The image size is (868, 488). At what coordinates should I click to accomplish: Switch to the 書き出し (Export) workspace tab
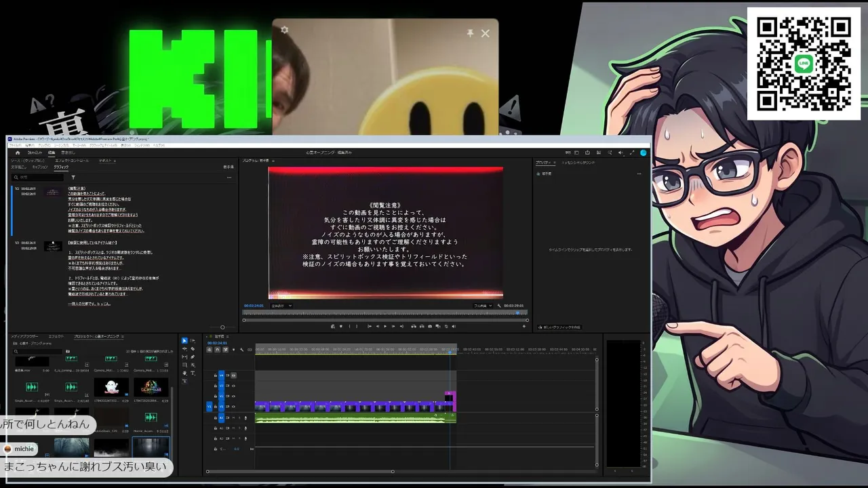point(68,152)
